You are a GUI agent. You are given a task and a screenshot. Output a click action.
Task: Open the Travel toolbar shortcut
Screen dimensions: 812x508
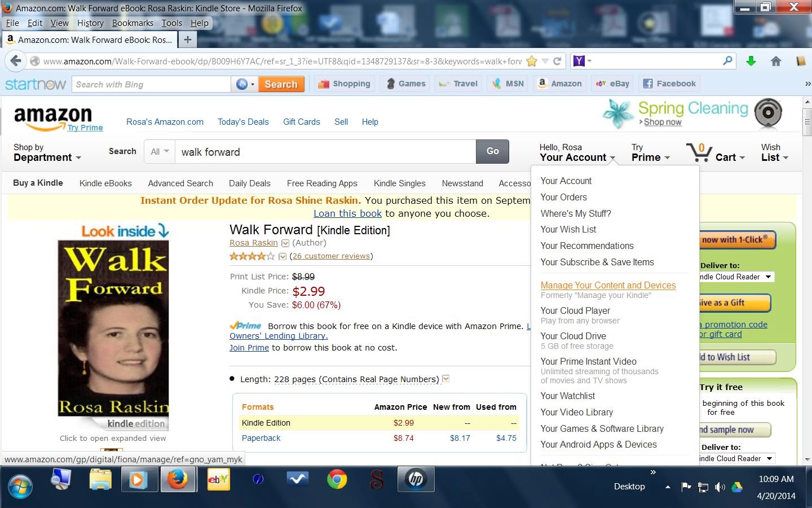pos(458,84)
